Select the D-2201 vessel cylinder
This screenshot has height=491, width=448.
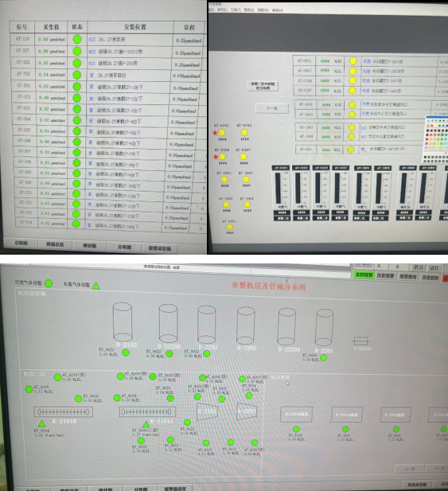[x=324, y=327]
